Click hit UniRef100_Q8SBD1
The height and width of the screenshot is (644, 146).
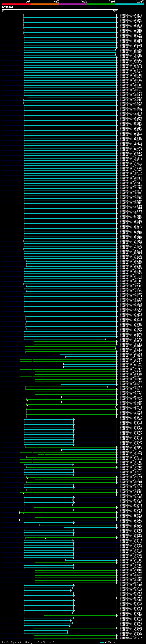(x=131, y=75)
